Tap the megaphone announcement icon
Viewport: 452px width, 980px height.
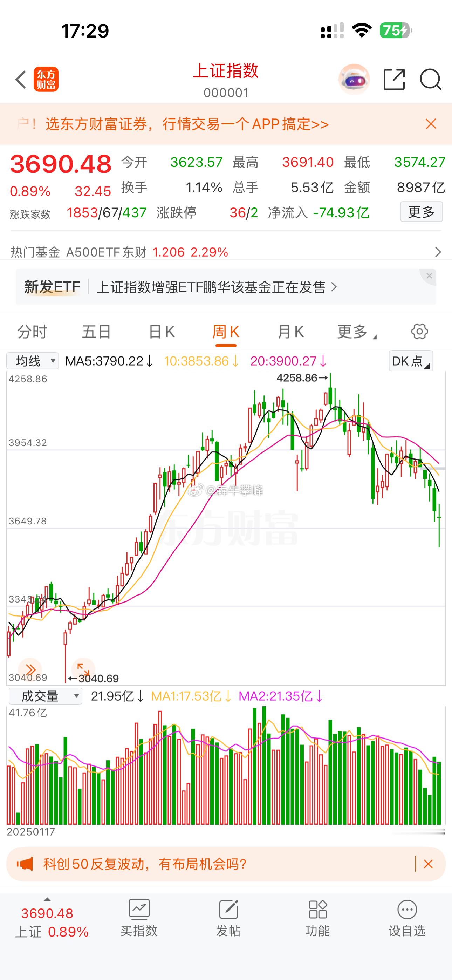[25, 864]
